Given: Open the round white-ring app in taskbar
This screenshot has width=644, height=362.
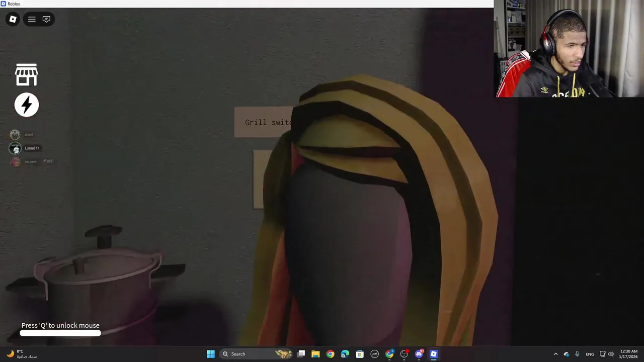Looking at the screenshot, I should pyautogui.click(x=374, y=354).
